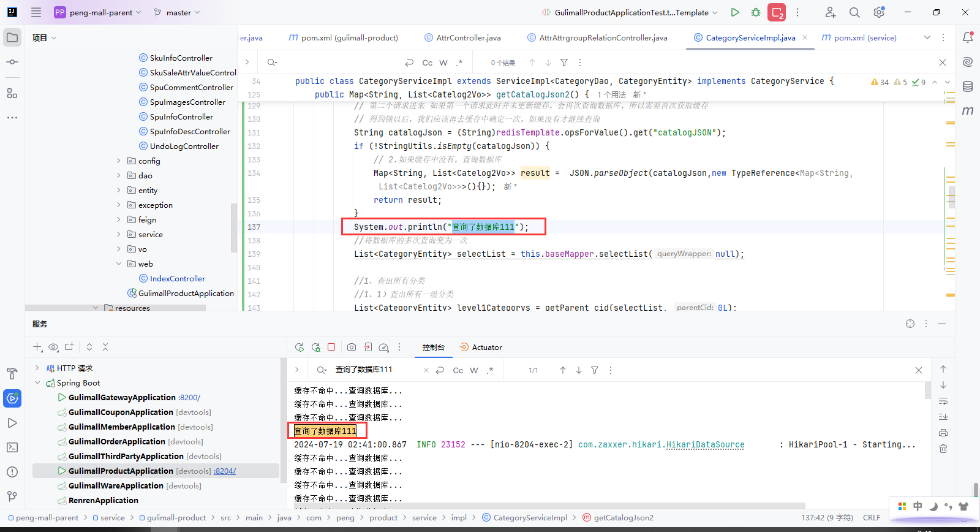Open Search Everywhere magnifier
This screenshot has height=532, width=980.
(x=854, y=12)
